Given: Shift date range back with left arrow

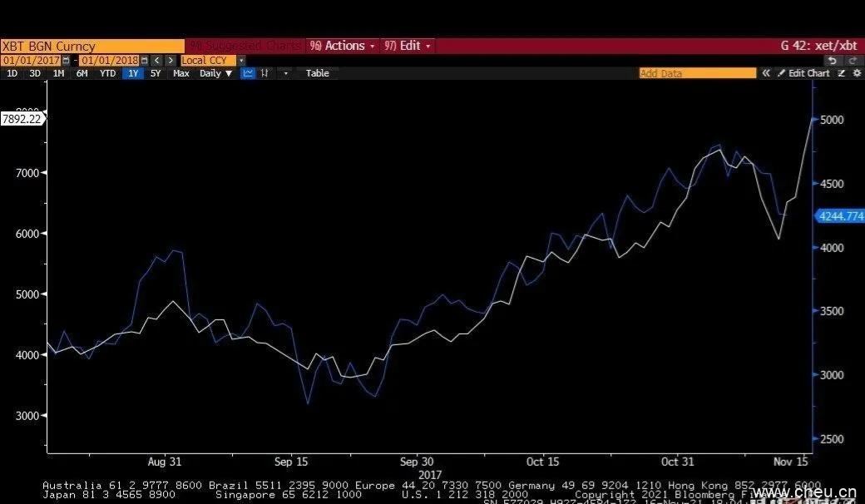Looking at the screenshot, I should 157,61.
